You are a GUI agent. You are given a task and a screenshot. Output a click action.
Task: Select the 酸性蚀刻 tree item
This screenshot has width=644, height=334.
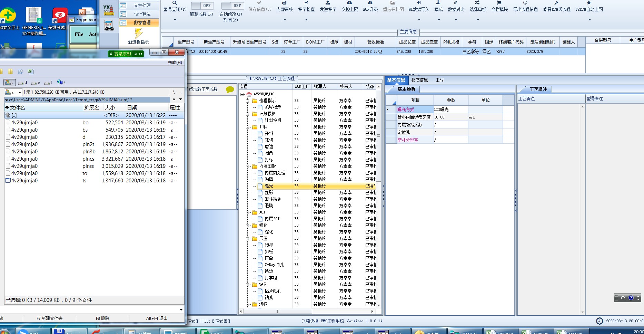tap(273, 199)
